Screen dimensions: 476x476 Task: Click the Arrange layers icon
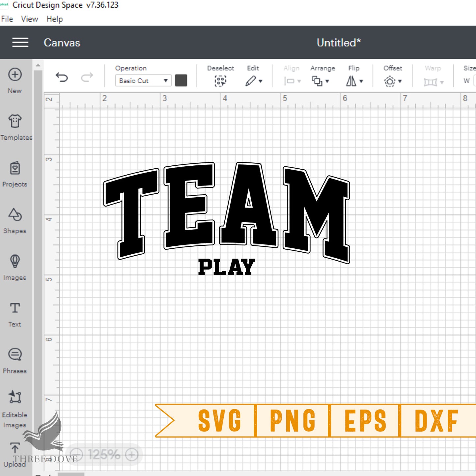tap(317, 81)
